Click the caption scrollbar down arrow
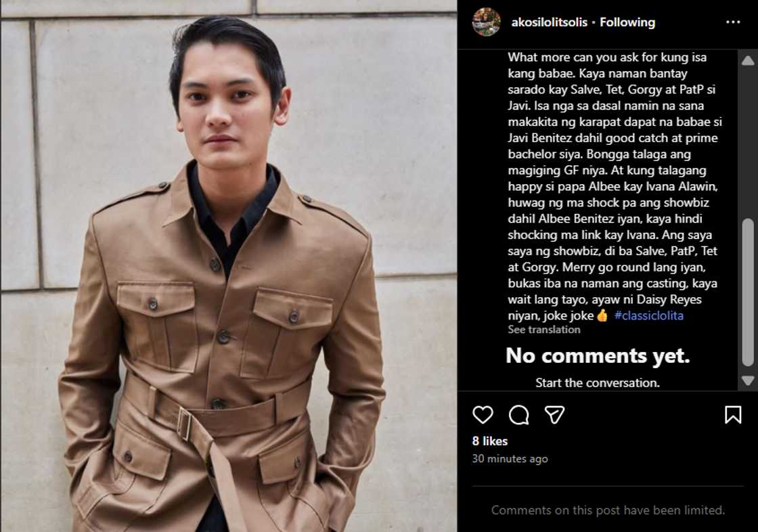 click(x=748, y=380)
